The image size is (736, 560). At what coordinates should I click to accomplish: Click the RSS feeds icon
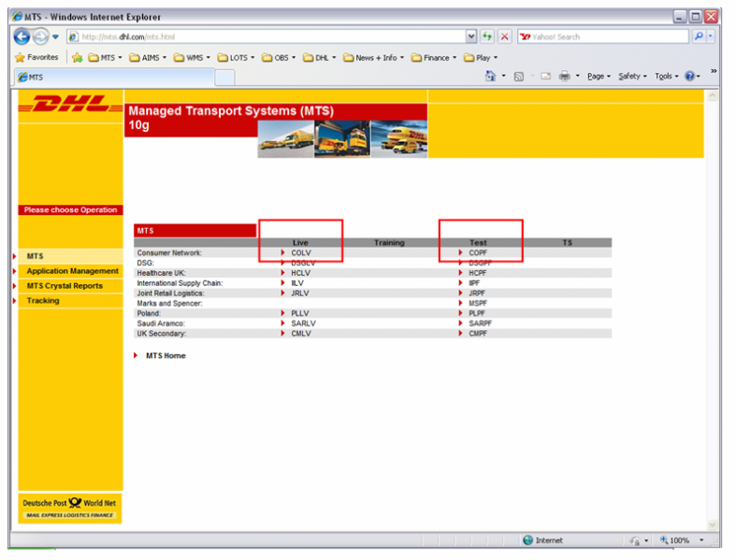pos(519,77)
